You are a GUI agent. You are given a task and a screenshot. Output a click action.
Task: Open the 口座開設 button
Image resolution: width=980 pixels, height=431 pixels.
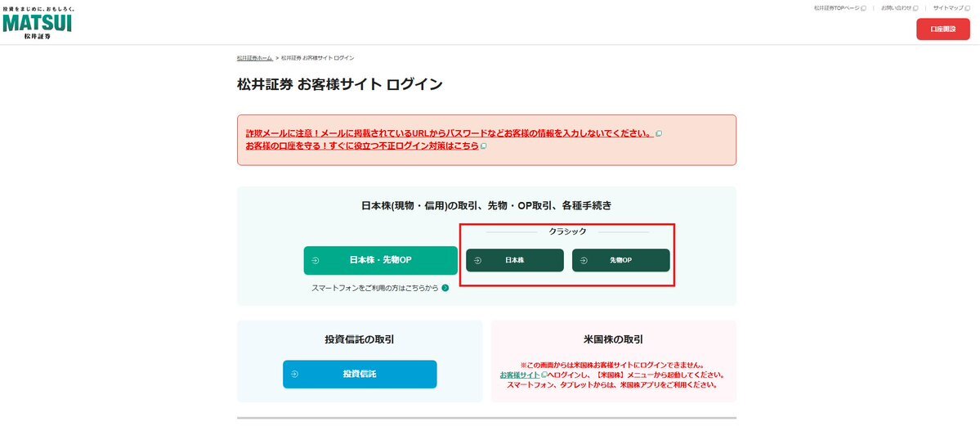point(942,29)
